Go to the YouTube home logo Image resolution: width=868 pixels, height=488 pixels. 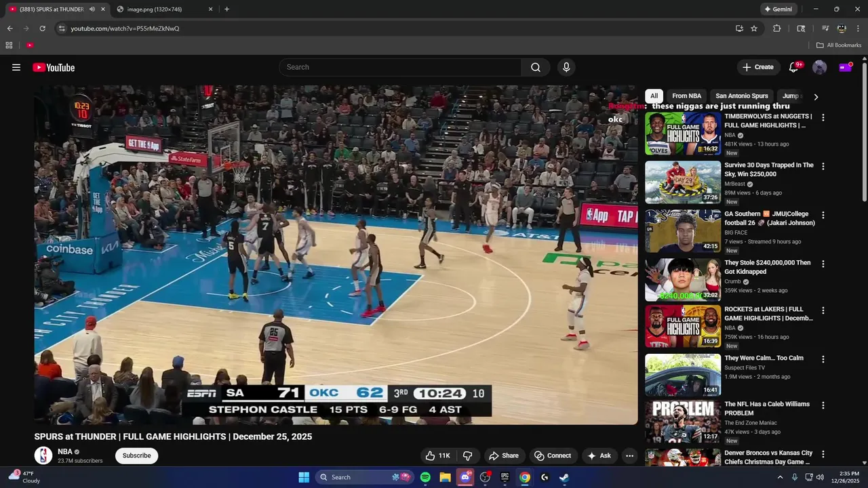coord(54,67)
